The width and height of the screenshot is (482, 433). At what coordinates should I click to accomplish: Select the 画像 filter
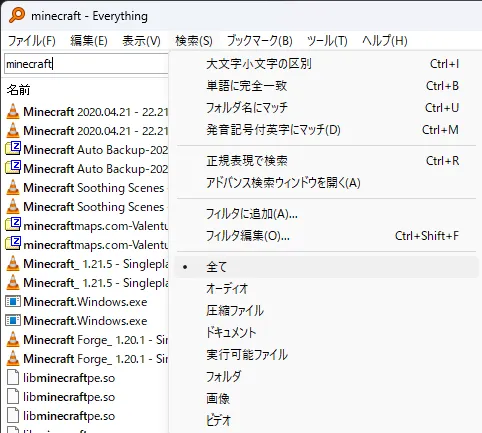327,399
